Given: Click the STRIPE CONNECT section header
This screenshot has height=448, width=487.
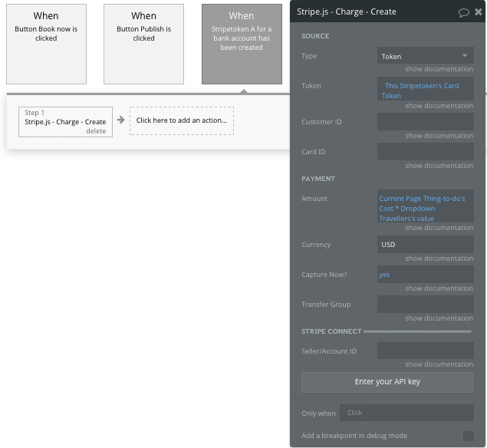Looking at the screenshot, I should 331,331.
